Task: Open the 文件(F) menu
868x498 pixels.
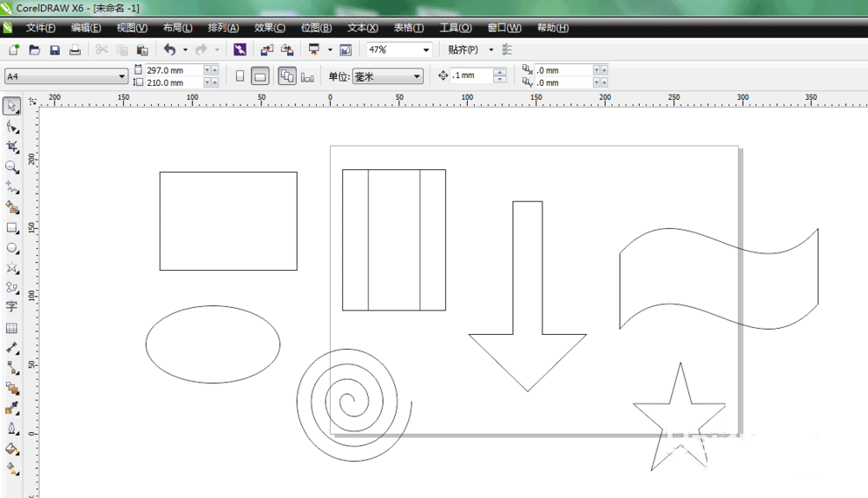Action: tap(41, 28)
